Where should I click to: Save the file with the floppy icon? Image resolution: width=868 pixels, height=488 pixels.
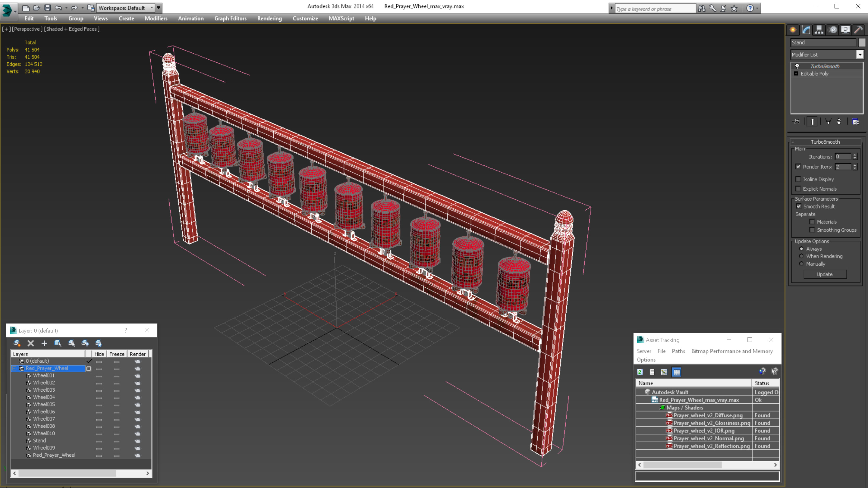[x=48, y=8]
